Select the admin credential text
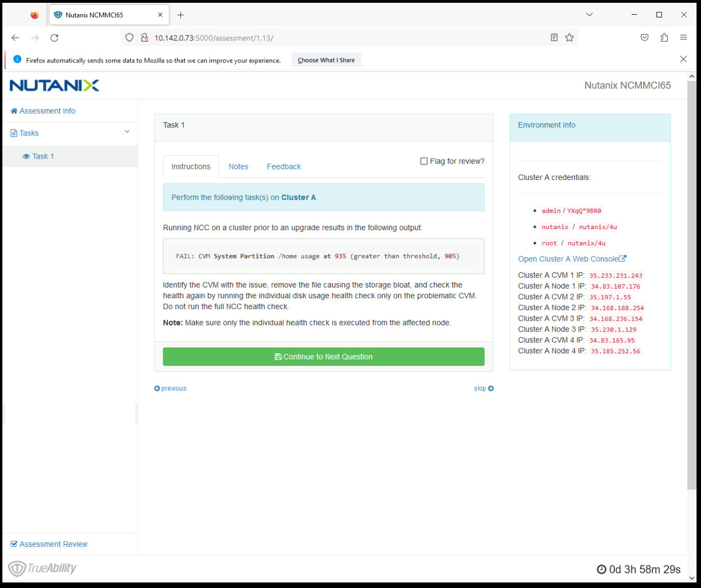The image size is (701, 588). pyautogui.click(x=551, y=211)
